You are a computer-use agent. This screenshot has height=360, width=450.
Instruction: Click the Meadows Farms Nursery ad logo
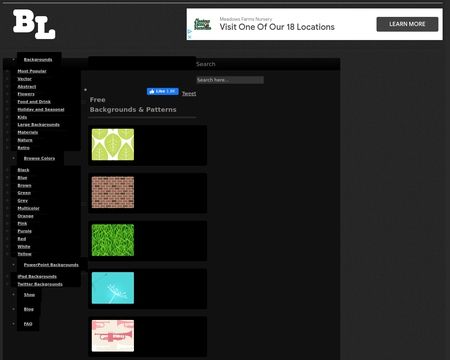tap(202, 24)
